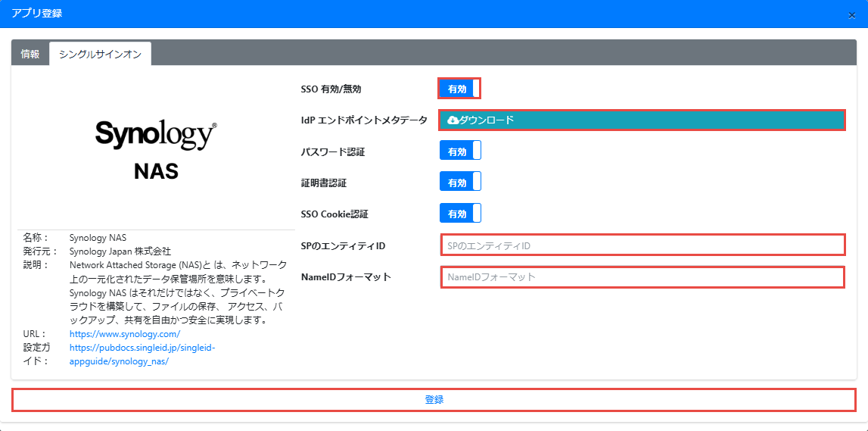Download the IdP endpoint metadata
The height and width of the screenshot is (431, 868).
click(641, 120)
